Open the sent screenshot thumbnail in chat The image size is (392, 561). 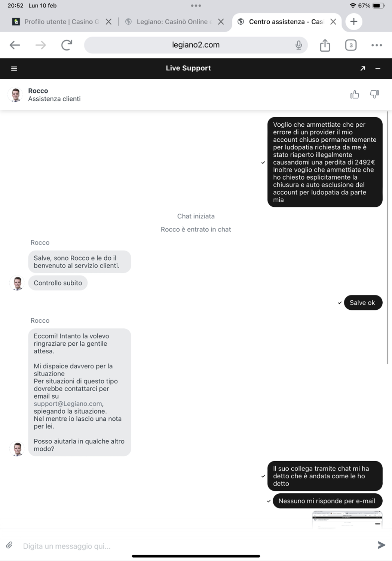(x=347, y=519)
